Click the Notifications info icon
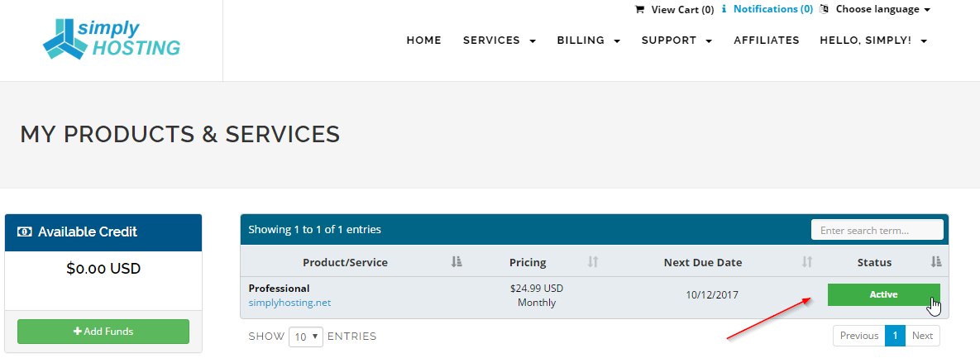The image size is (980, 363). (x=724, y=9)
